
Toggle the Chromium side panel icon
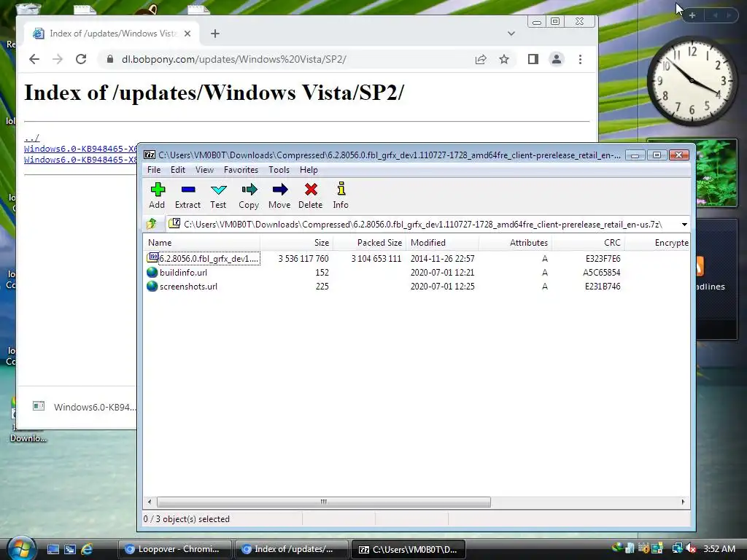533,60
